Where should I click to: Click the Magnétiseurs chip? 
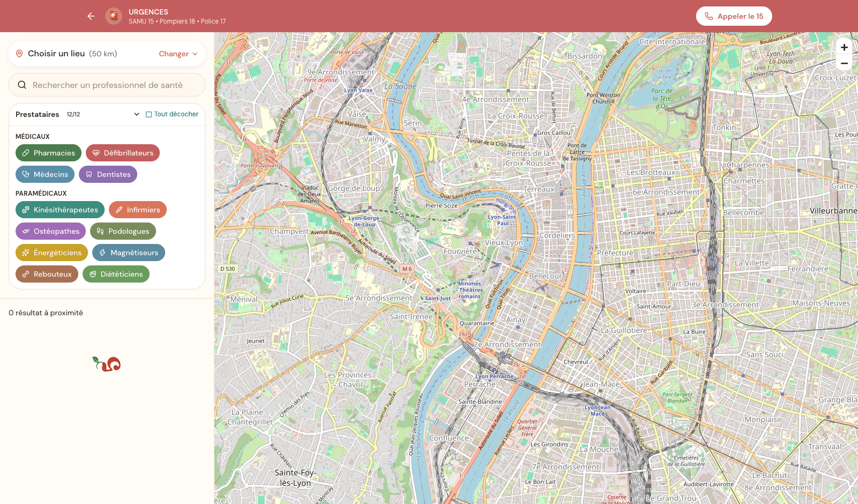(129, 253)
